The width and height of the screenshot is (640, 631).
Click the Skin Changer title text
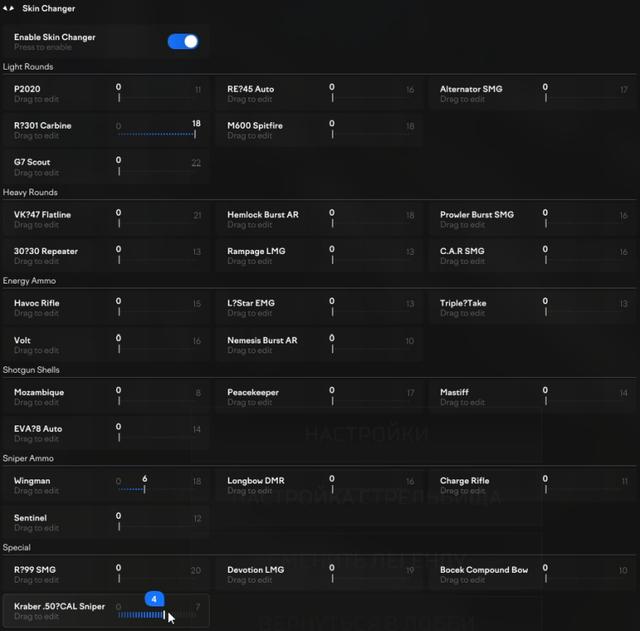point(49,9)
